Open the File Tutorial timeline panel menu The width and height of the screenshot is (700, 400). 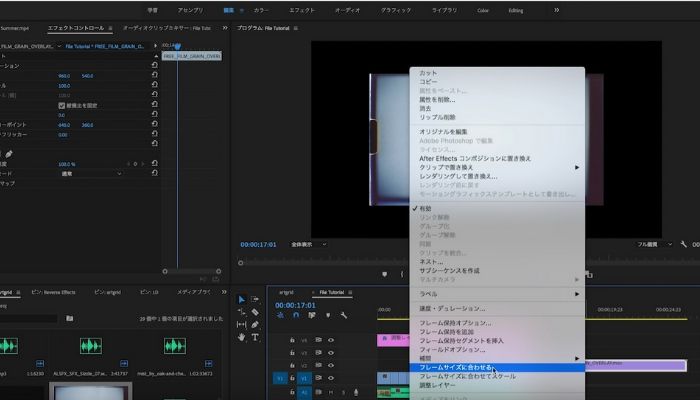pos(350,292)
